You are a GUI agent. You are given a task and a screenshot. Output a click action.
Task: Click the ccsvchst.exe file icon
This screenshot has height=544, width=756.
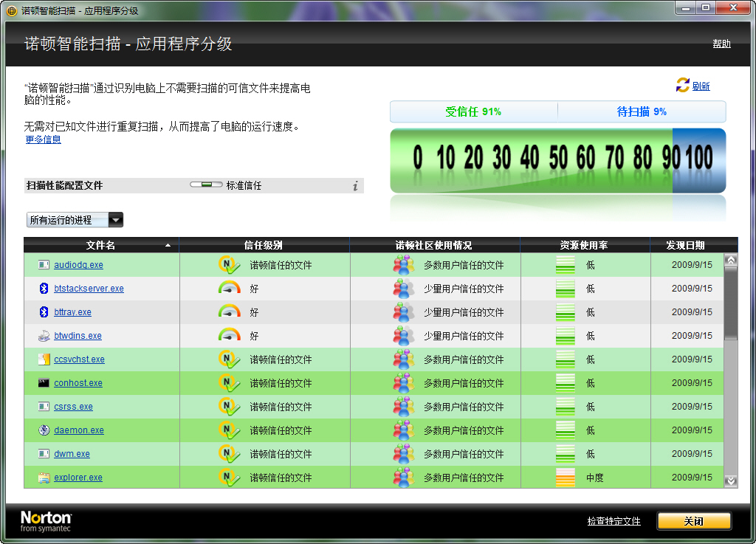pyautogui.click(x=44, y=359)
